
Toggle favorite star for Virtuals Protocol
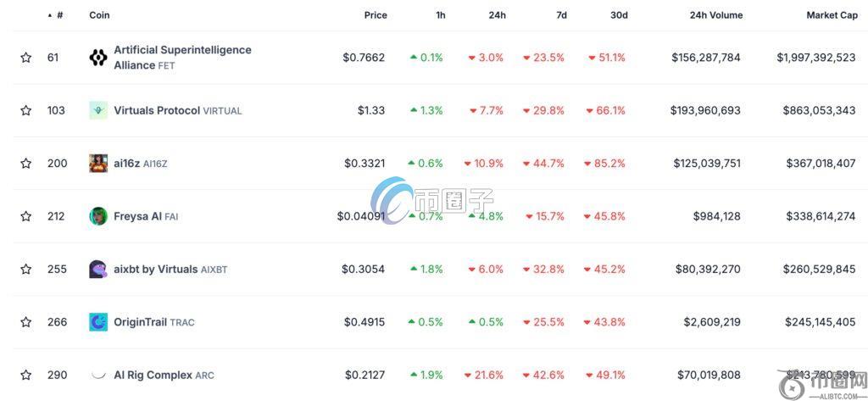[26, 110]
